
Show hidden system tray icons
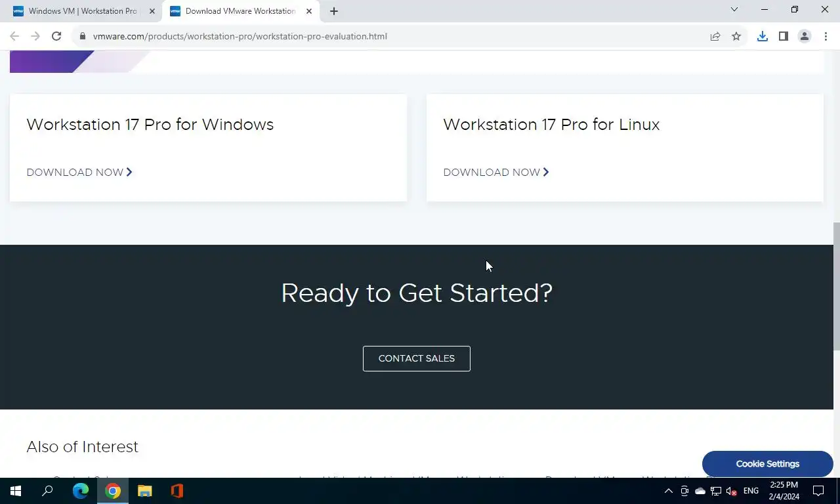[668, 491]
